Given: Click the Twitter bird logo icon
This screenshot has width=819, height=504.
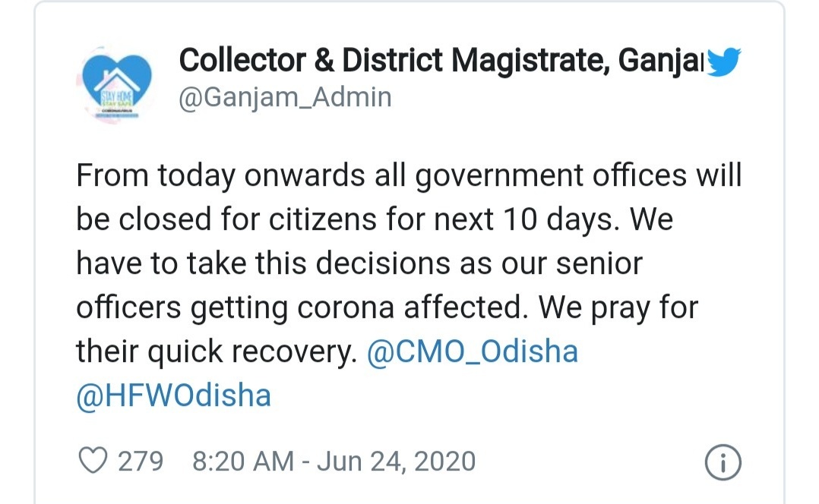Looking at the screenshot, I should point(723,62).
